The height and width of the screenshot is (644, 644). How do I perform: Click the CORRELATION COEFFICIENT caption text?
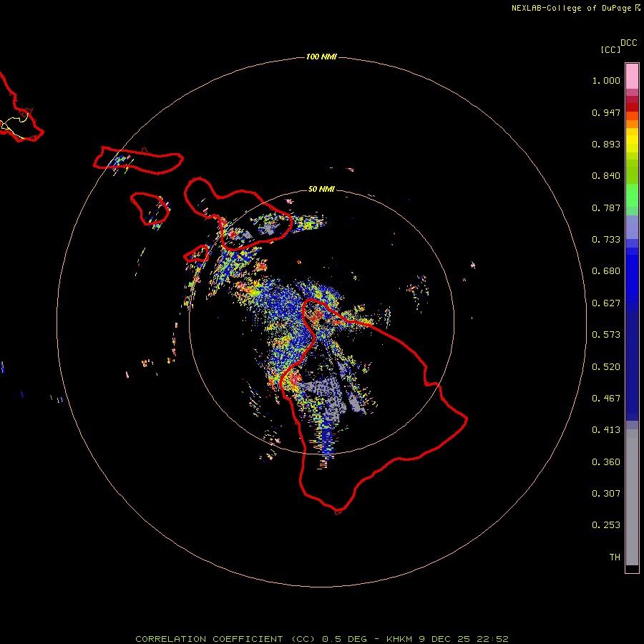[x=209, y=639]
